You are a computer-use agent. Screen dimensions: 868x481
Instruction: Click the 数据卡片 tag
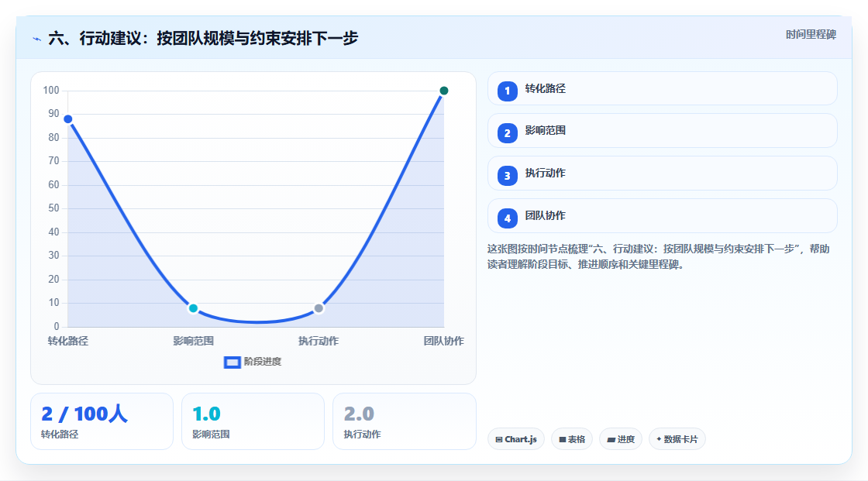(x=677, y=439)
